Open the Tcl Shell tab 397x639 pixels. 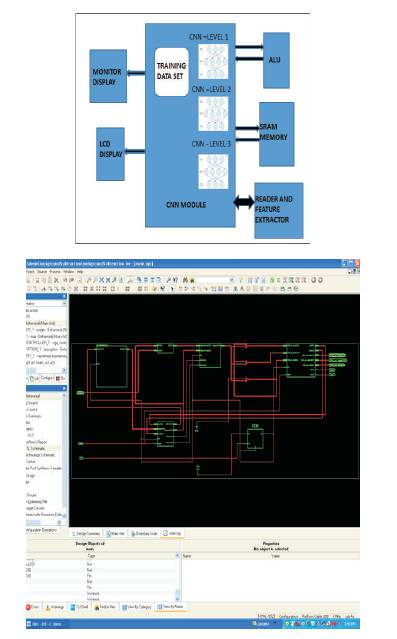(x=79, y=607)
